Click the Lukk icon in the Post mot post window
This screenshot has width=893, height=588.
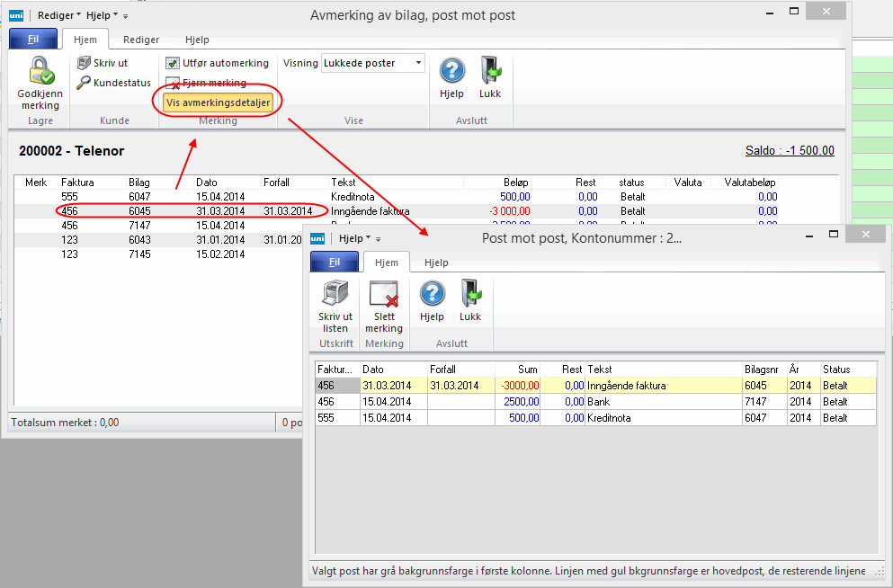click(x=470, y=294)
